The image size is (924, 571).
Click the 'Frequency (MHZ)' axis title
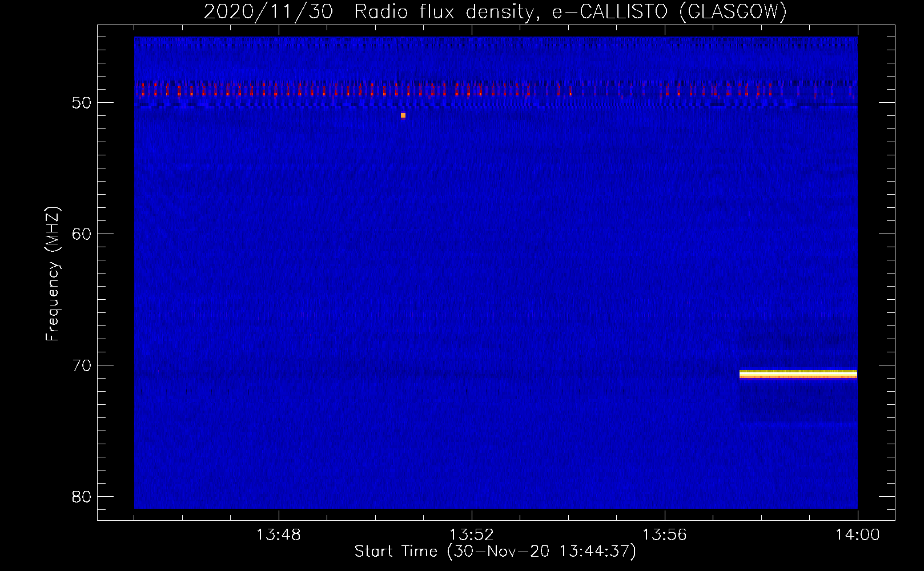pos(53,274)
